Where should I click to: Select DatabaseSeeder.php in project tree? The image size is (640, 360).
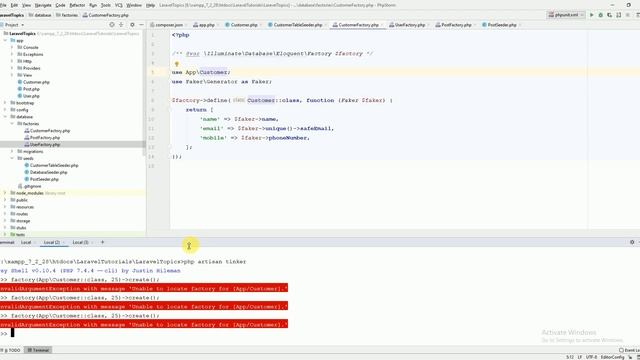pos(46,172)
